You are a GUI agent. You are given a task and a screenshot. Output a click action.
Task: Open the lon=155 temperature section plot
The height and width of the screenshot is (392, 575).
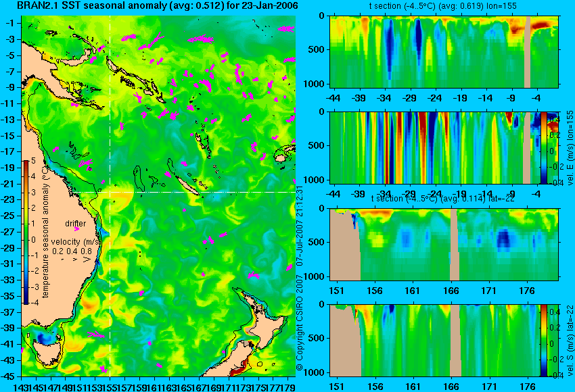[x=444, y=51]
